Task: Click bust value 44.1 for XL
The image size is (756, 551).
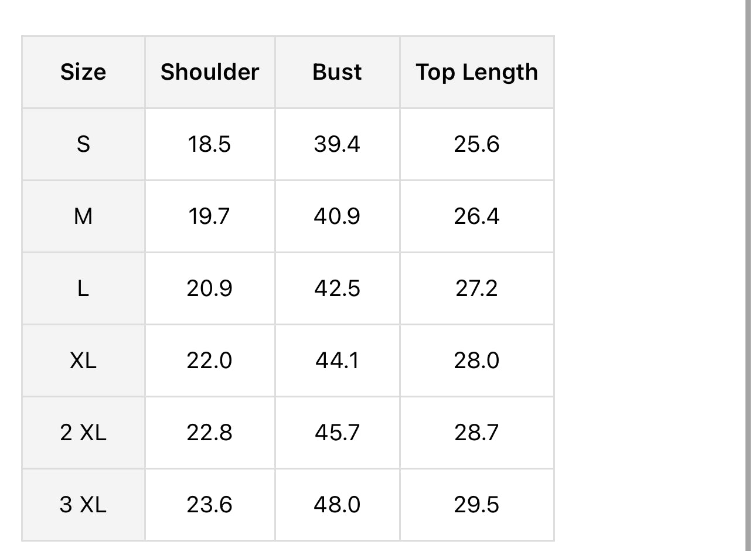Action: pyautogui.click(x=337, y=360)
